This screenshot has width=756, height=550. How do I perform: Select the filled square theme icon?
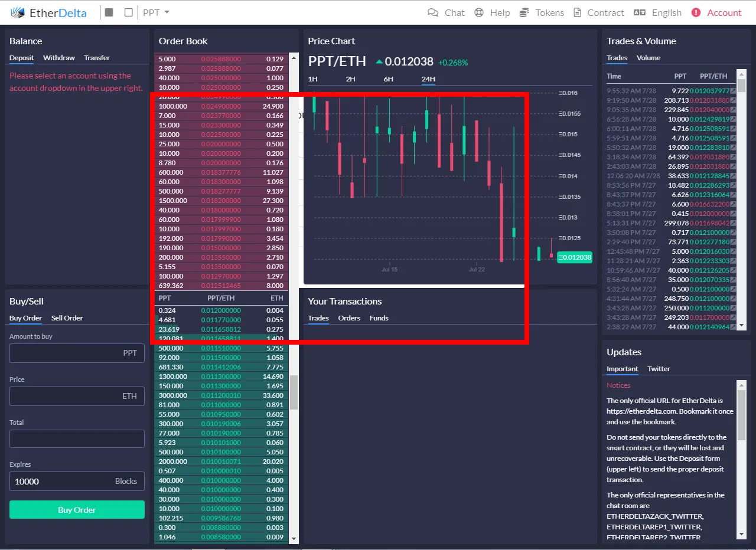tap(109, 12)
